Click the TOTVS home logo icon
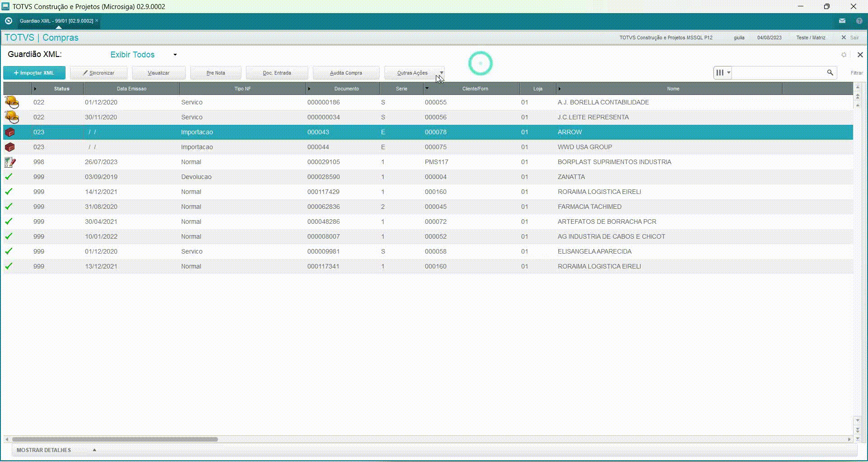The image size is (868, 462). [8, 21]
